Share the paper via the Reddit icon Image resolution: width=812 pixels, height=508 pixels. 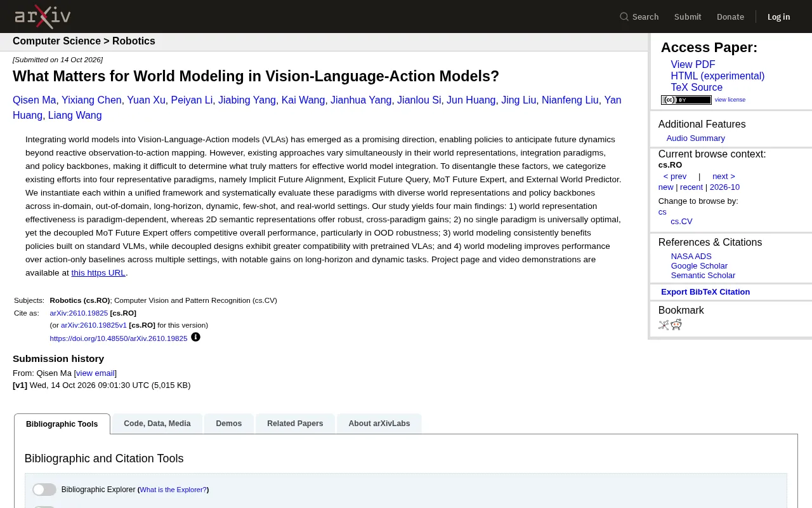click(676, 325)
